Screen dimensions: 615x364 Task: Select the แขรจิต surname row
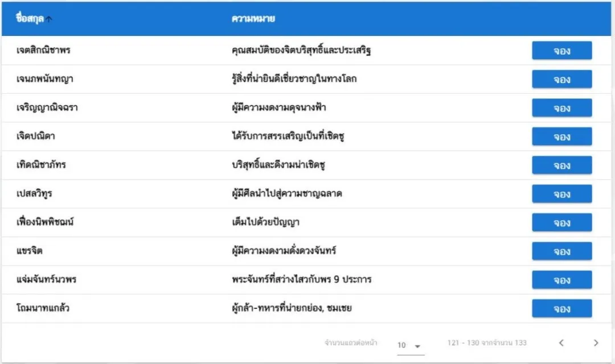[306, 251]
